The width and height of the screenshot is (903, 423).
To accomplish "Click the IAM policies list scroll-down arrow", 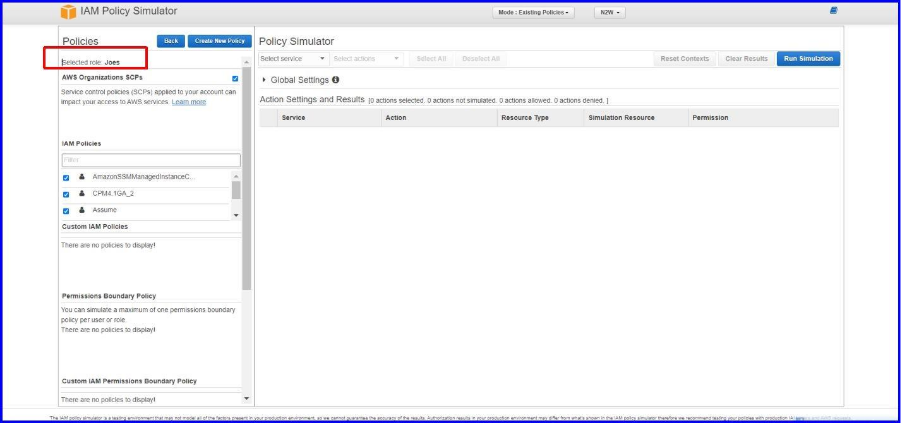I will 236,215.
